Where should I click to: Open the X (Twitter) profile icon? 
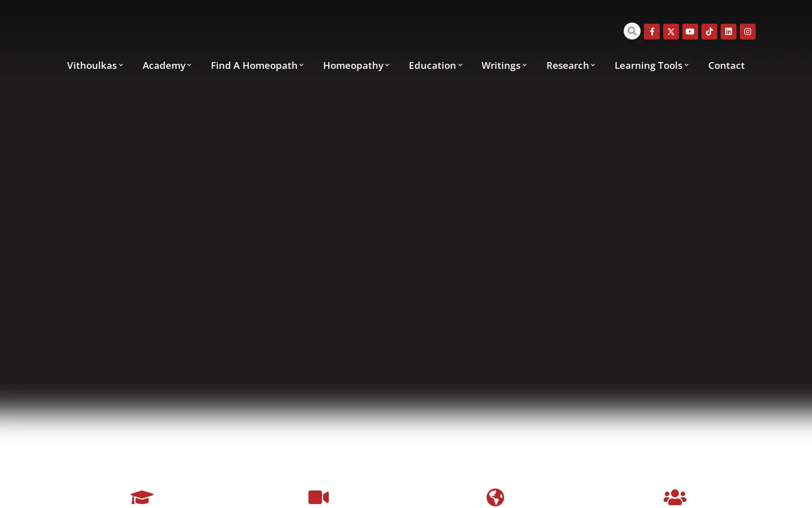coord(671,32)
